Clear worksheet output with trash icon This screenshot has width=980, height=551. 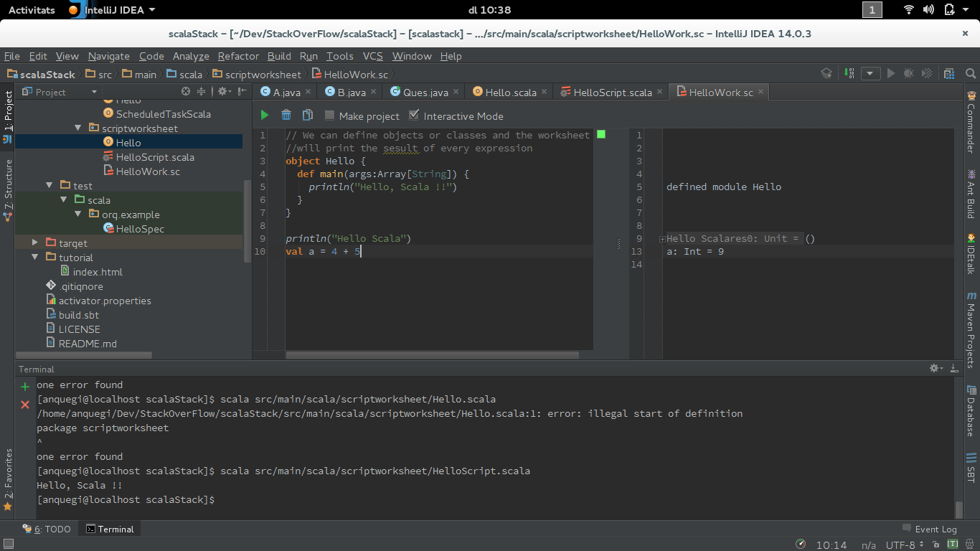286,115
